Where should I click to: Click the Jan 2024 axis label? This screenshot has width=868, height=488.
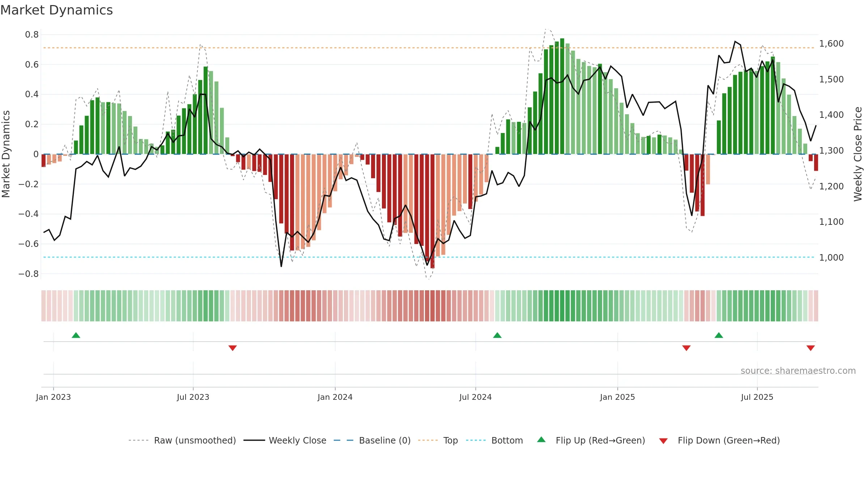(x=335, y=397)
